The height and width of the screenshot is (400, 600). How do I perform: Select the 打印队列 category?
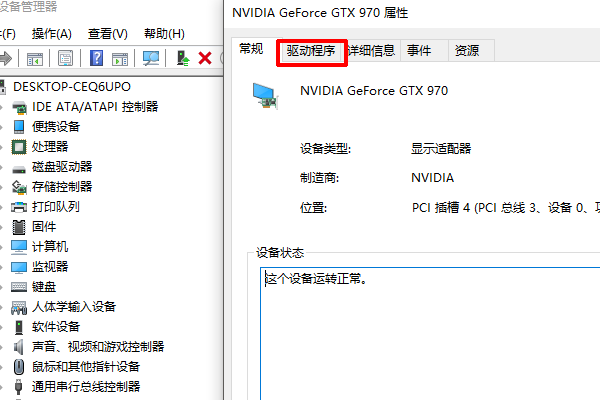[56, 207]
